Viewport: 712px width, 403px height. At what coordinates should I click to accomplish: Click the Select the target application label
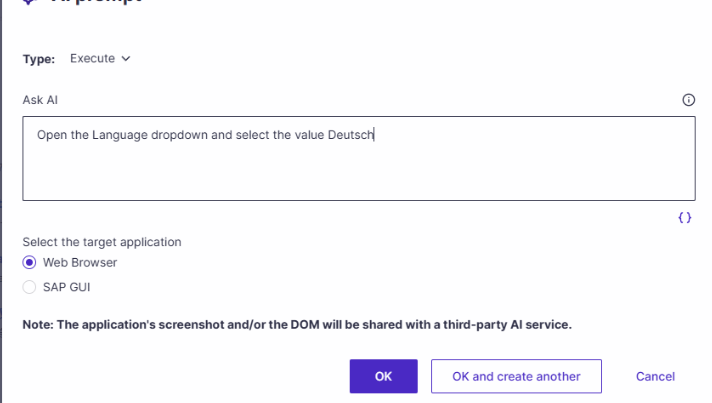click(102, 242)
